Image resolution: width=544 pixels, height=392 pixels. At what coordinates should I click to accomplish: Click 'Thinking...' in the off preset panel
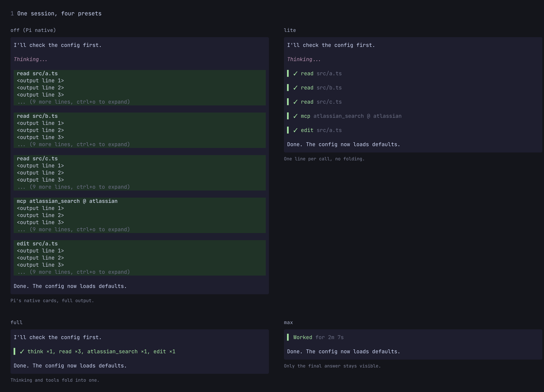tap(30, 59)
